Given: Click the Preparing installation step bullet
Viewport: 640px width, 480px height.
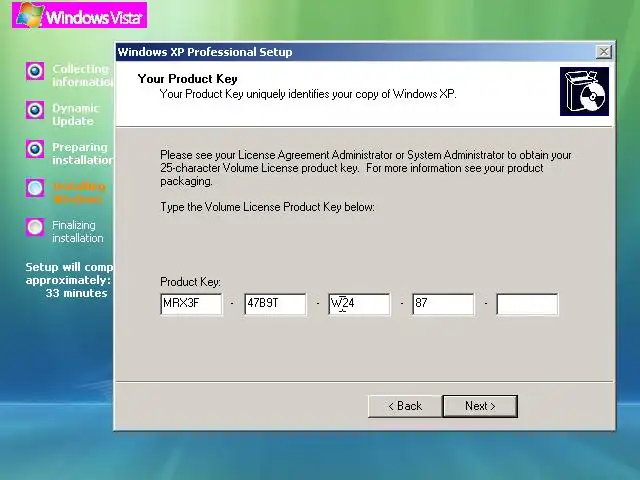Looking at the screenshot, I should click(x=35, y=149).
